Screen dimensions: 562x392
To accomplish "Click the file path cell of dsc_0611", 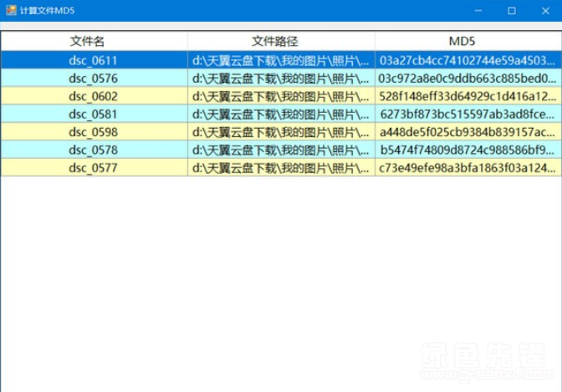I will click(x=281, y=60).
